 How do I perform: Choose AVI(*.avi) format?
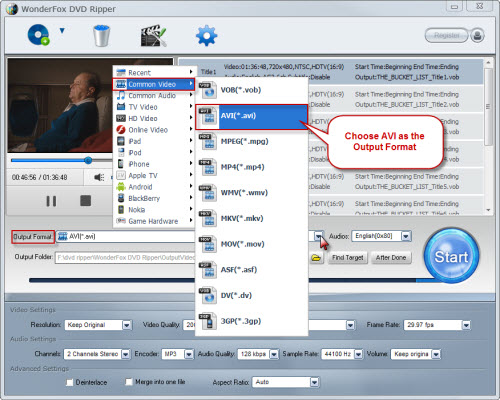(x=252, y=116)
